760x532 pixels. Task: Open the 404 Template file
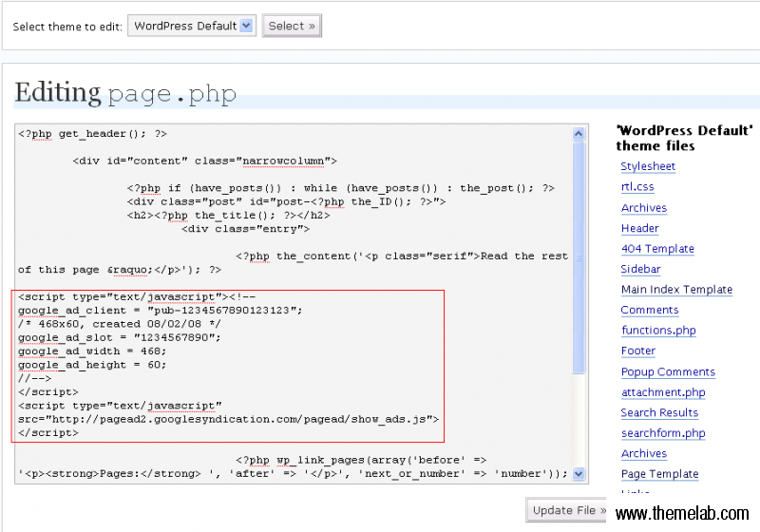[x=657, y=249]
